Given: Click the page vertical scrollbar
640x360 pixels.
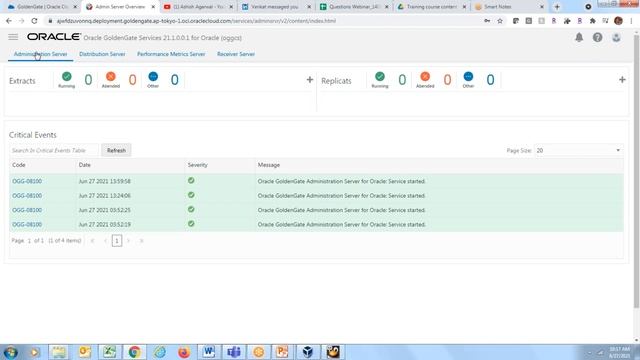Looking at the screenshot, I should (x=636, y=171).
